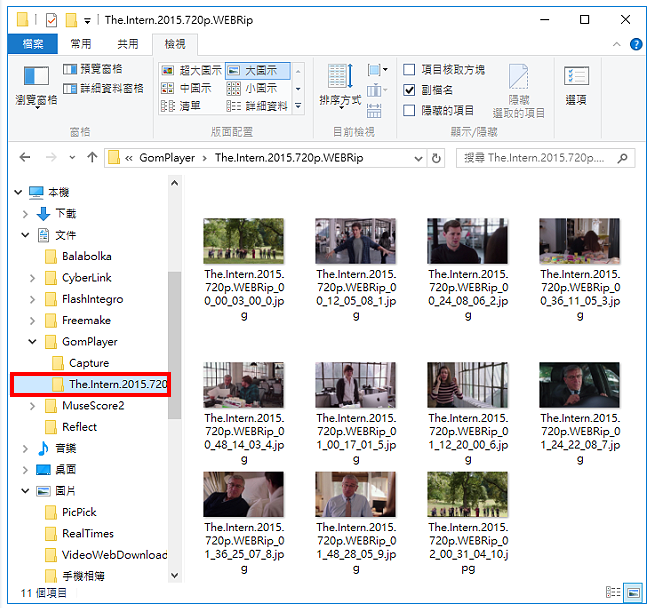Refresh the current folder

(436, 158)
